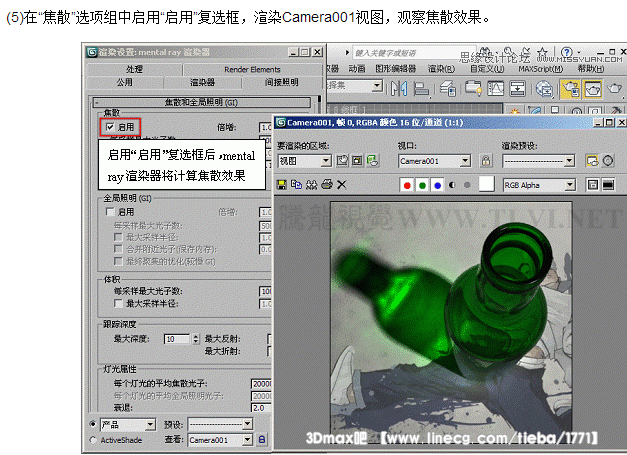Toggle UI frame display icon
Image resolution: width=627 pixels, height=455 pixels.
[608, 185]
